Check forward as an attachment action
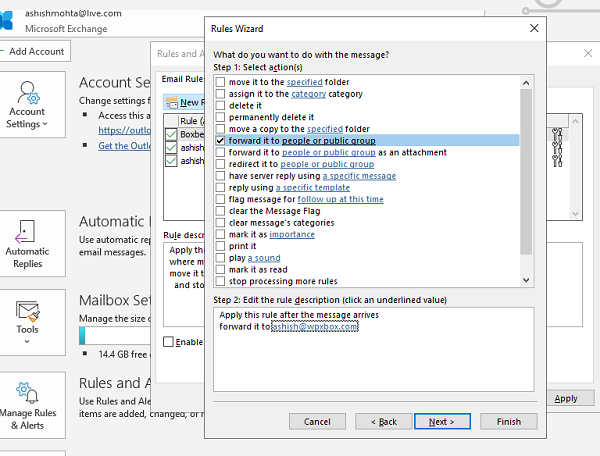The height and width of the screenshot is (456, 600). tap(220, 152)
